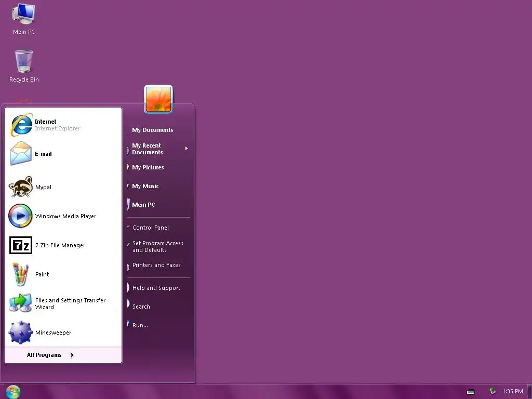Screen dimensions: 532x399
Task: Click the 1:35 PM taskbar clock
Action: [x=512, y=392]
